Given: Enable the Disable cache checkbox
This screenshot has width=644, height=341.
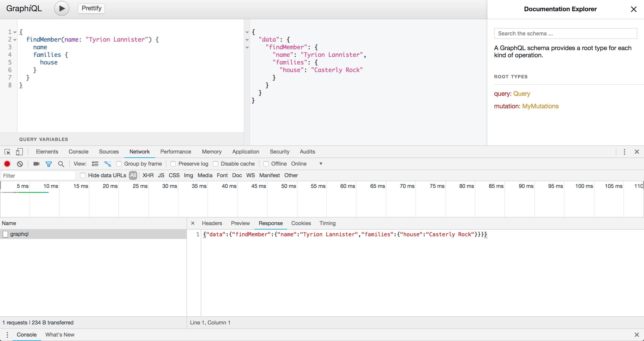Looking at the screenshot, I should pos(216,164).
